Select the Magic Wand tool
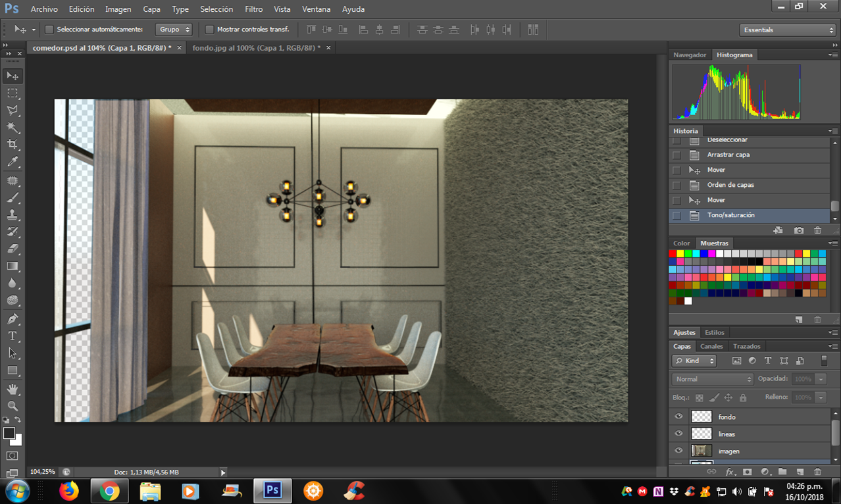 (x=13, y=128)
